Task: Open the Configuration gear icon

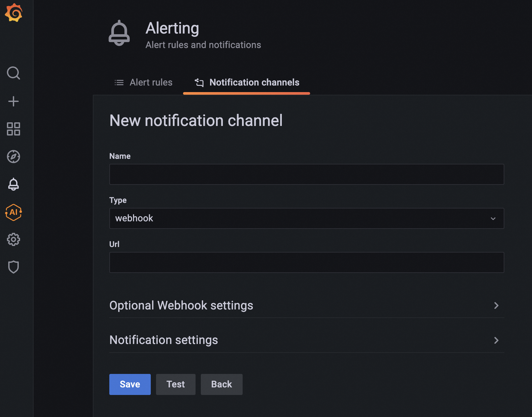Action: click(x=13, y=239)
